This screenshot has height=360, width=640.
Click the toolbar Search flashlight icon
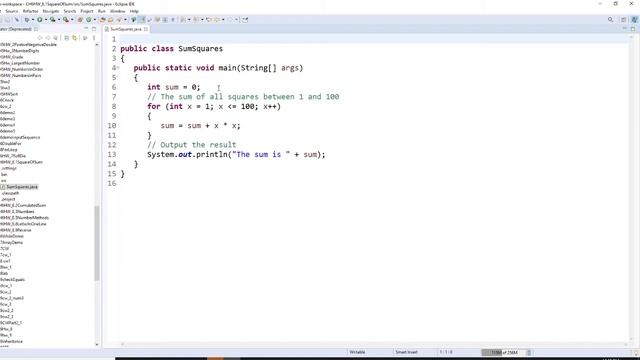tap(119, 20)
